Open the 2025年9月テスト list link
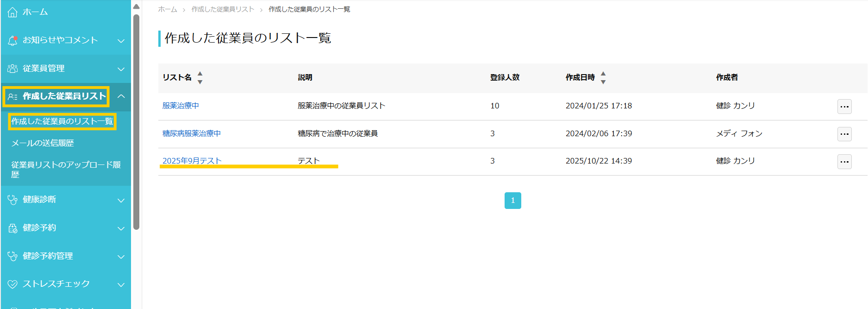The height and width of the screenshot is (309, 868). pos(192,161)
